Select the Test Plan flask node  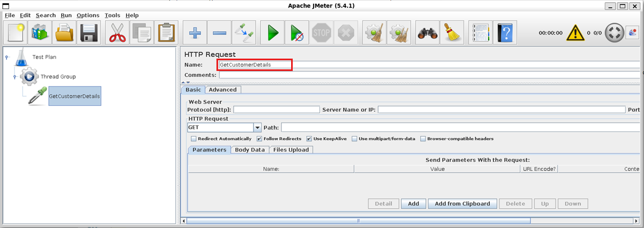[x=35, y=57]
